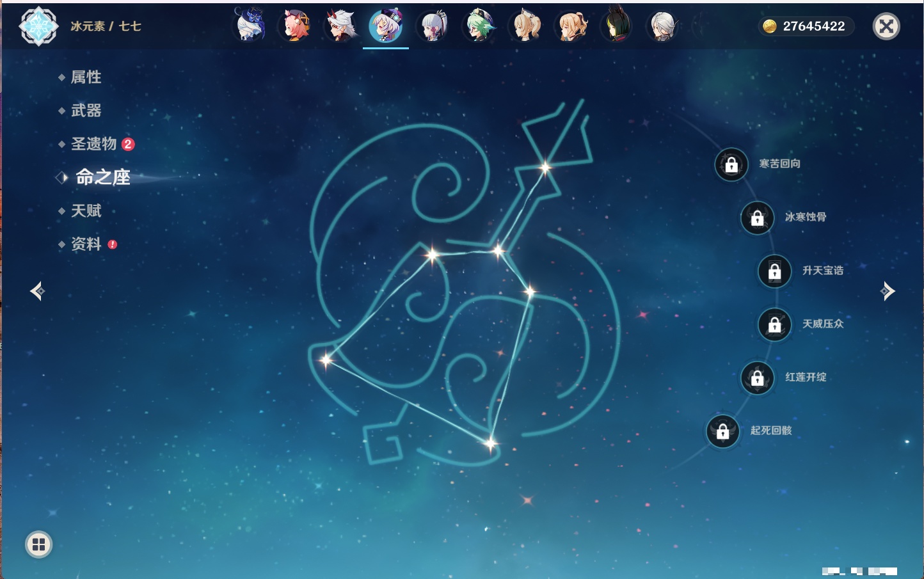Go to the previous character with left arrow
924x579 pixels.
click(x=38, y=291)
